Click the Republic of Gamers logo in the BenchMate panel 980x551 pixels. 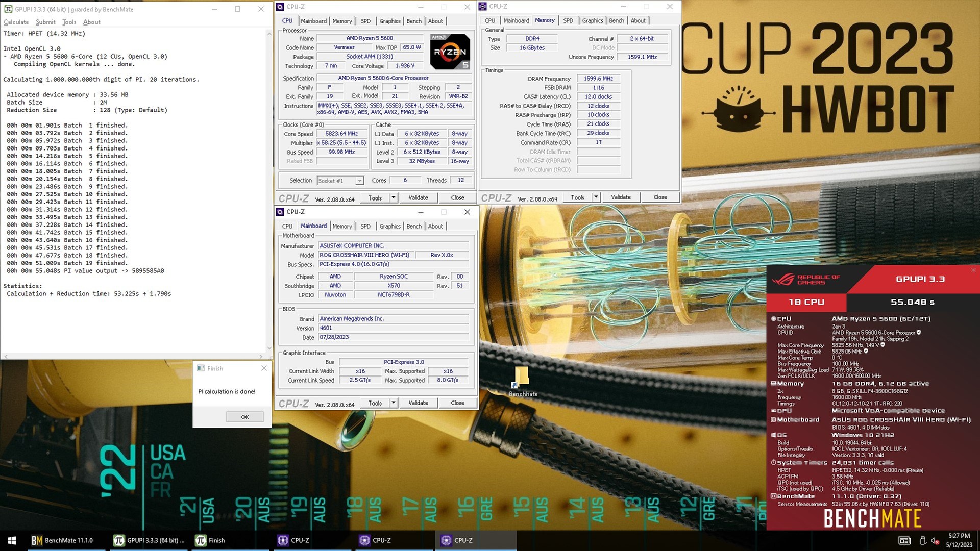[805, 280]
